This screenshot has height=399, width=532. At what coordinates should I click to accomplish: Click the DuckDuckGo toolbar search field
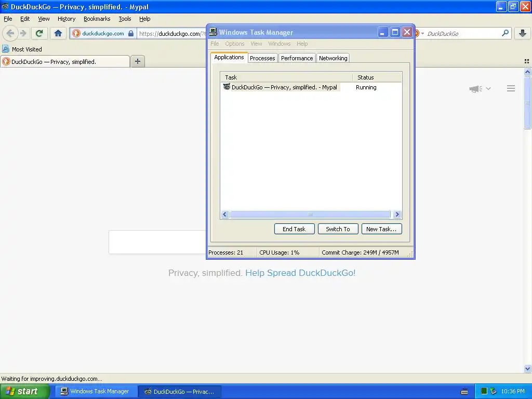pos(463,33)
